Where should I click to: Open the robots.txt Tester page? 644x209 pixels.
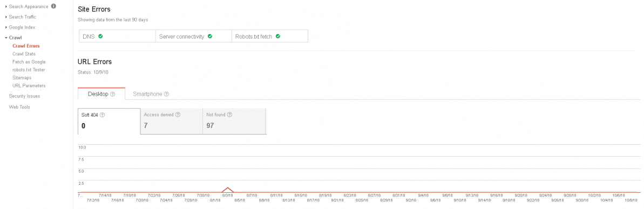(29, 70)
